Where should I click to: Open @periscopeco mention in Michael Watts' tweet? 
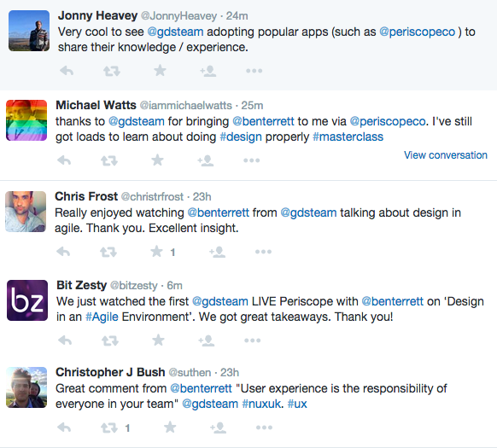pyautogui.click(x=388, y=122)
